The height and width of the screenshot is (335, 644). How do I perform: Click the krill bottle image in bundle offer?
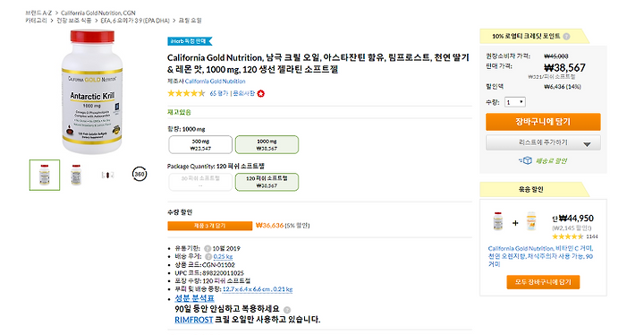pos(498,221)
